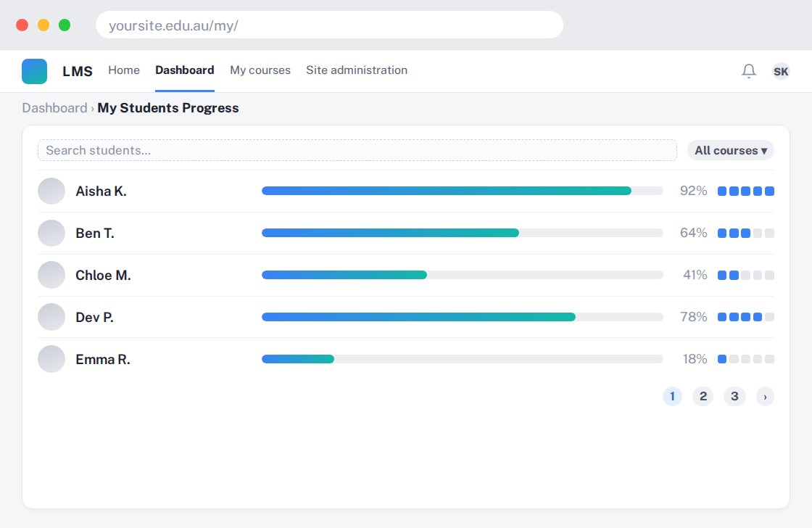Click Chloe M.'s progress bar
The width and height of the screenshot is (812, 528).
pos(463,275)
